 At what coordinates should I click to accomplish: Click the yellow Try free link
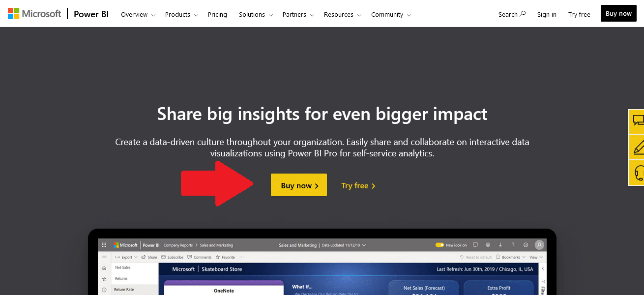coord(358,186)
